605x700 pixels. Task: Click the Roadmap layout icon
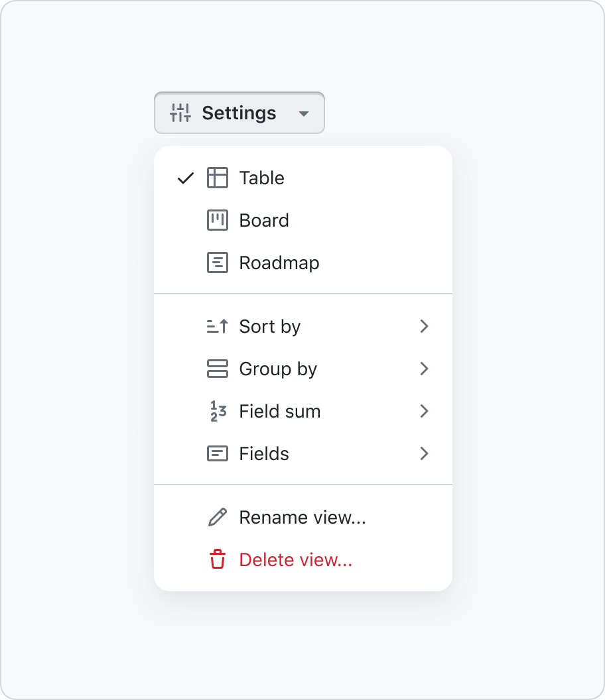[217, 262]
